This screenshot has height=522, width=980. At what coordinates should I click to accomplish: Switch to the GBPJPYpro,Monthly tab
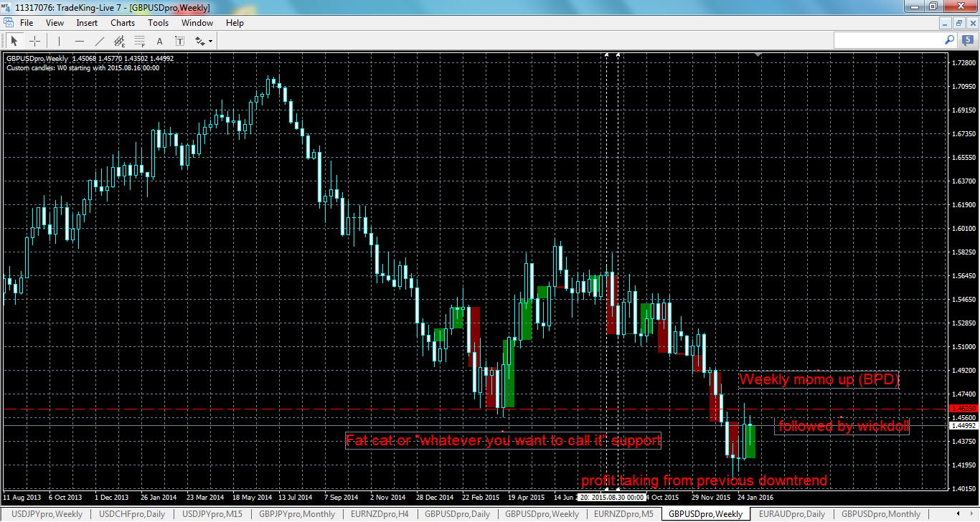point(296,514)
